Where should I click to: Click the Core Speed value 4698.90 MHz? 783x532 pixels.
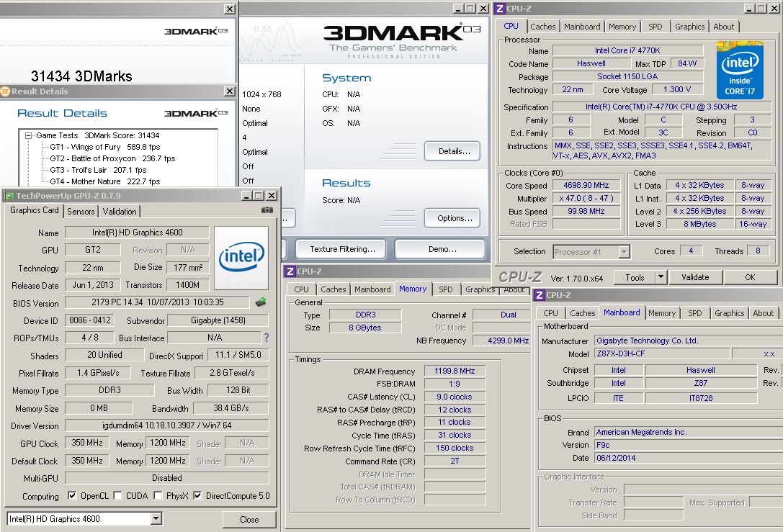[x=586, y=185]
